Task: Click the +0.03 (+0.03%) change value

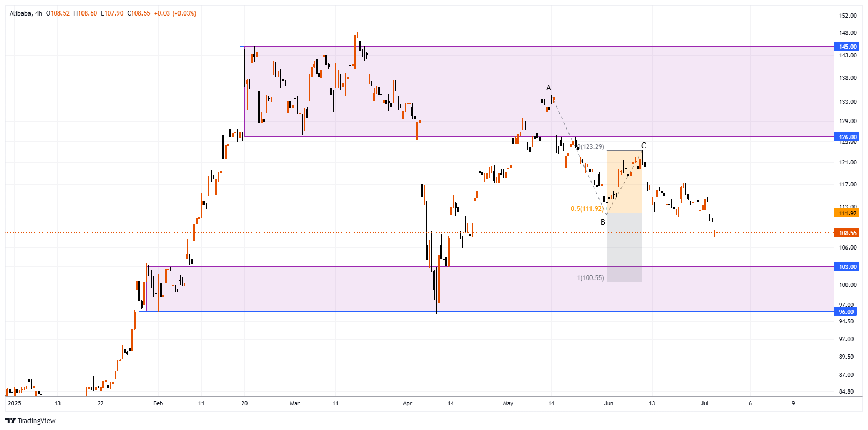Action: tap(175, 13)
